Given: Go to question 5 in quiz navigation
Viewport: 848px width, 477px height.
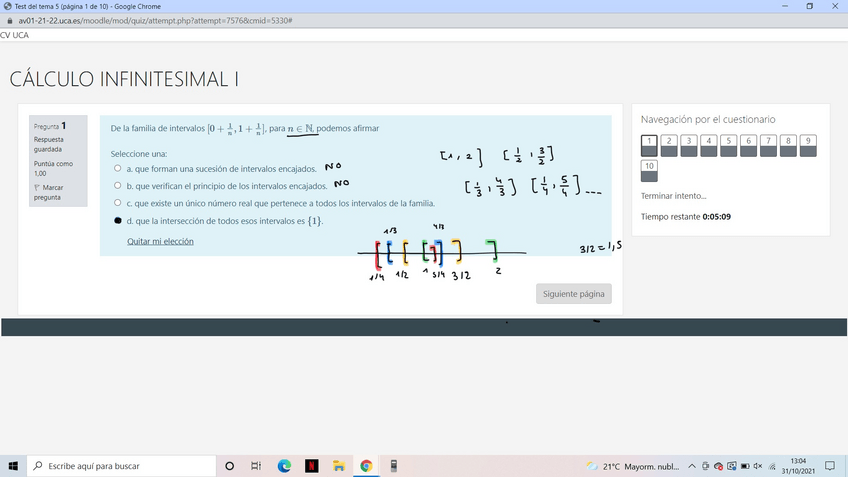Looking at the screenshot, I should point(728,142).
